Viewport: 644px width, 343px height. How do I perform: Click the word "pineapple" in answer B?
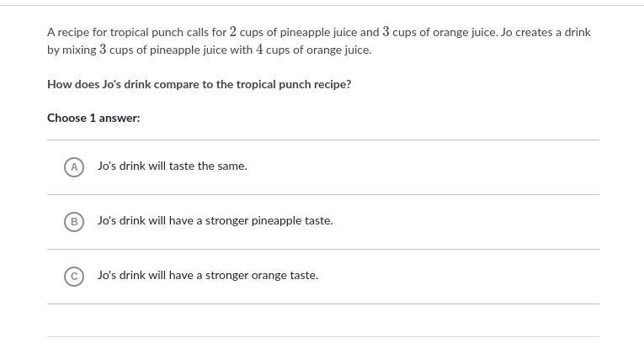pyautogui.click(x=277, y=221)
